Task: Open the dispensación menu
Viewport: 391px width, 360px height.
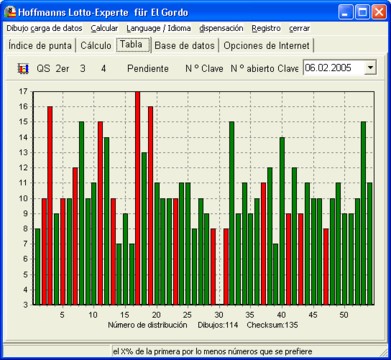Action: coord(221,28)
